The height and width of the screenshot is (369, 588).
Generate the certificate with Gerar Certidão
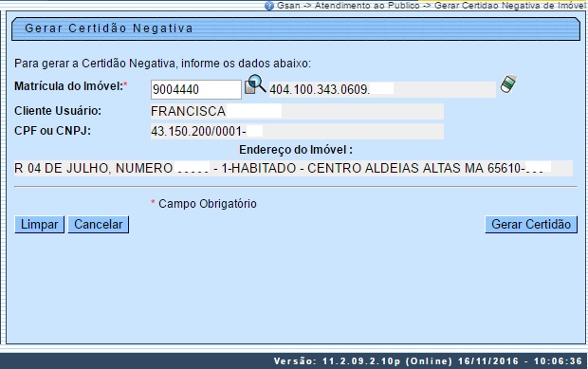(x=531, y=224)
